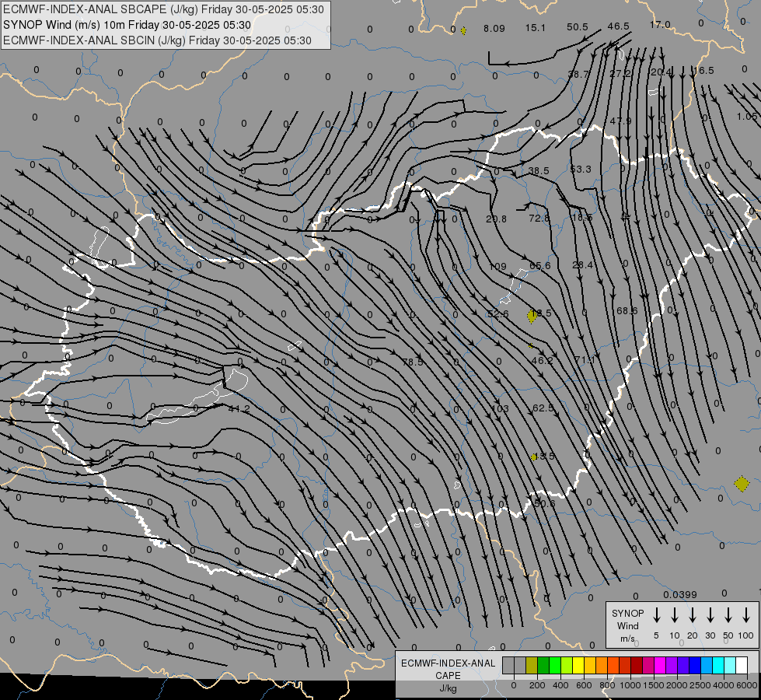Select the bright magenta swatch in the CAPE legend
This screenshot has width=761, height=700.
click(x=660, y=665)
